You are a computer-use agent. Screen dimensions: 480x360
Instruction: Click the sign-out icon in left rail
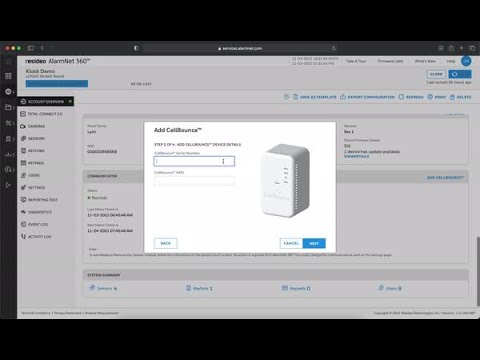[8, 185]
